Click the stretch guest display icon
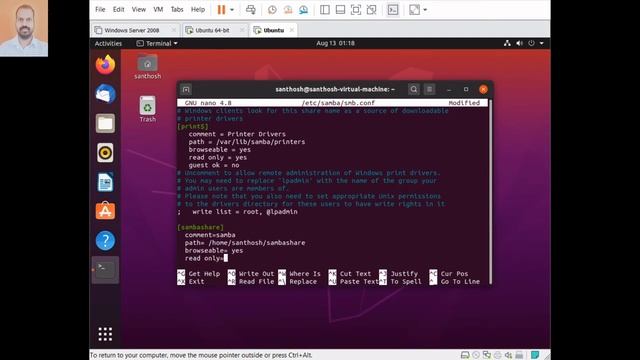 click(414, 10)
